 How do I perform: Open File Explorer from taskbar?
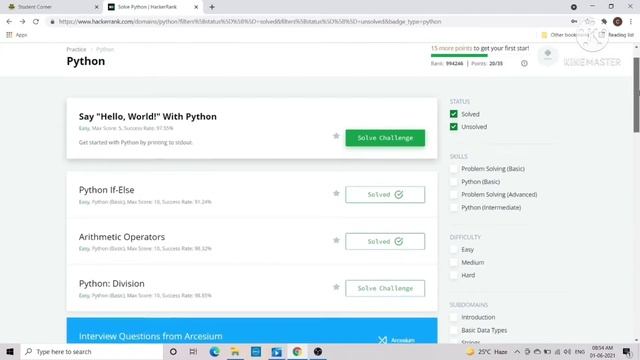tap(235, 351)
